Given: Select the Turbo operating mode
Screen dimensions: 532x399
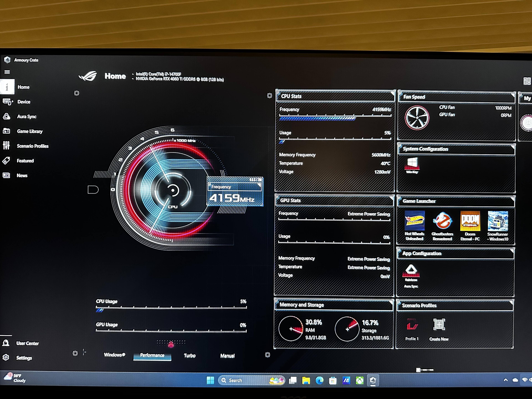Looking at the screenshot, I should point(190,355).
